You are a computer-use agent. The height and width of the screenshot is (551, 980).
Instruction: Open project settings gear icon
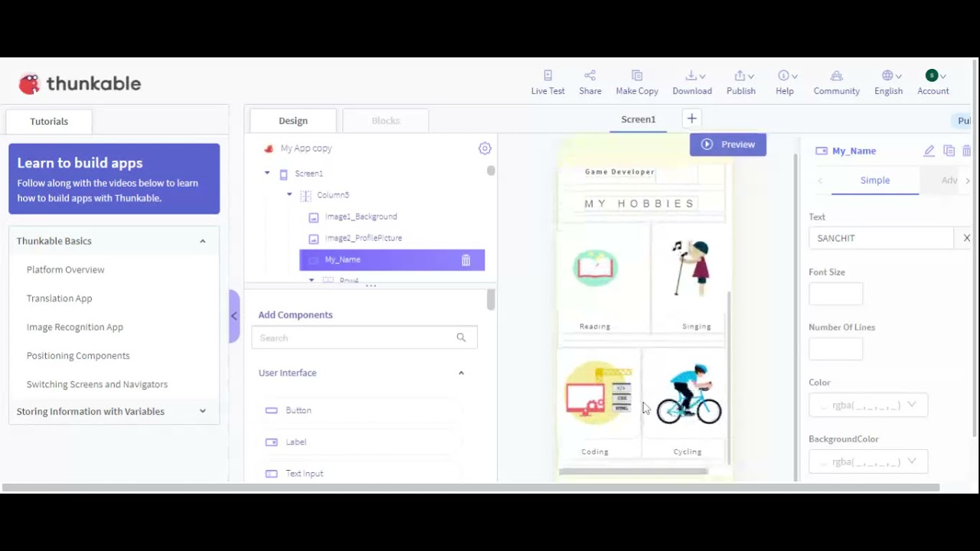tap(485, 148)
